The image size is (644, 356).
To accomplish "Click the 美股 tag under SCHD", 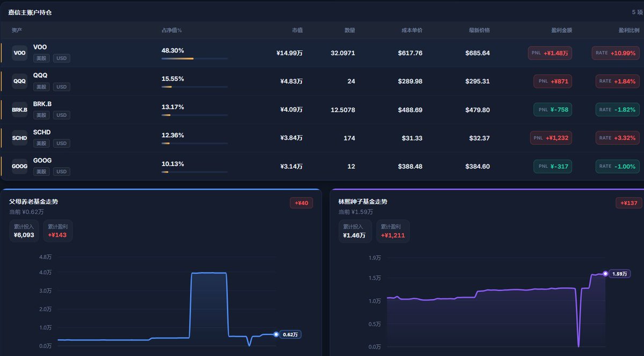I will click(x=41, y=143).
